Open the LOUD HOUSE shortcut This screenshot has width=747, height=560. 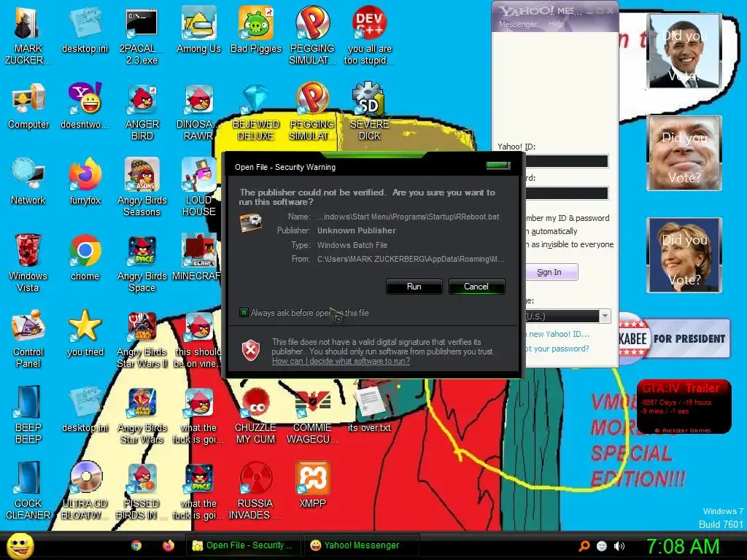coord(198,187)
